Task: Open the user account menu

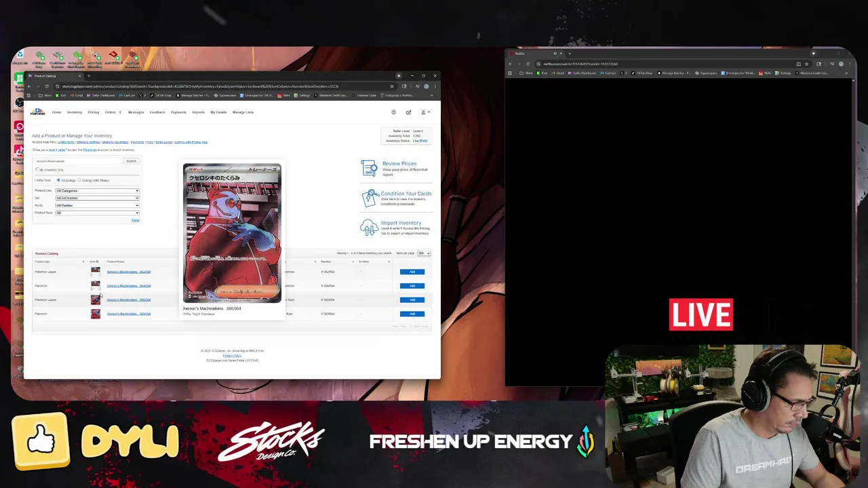Action: click(x=425, y=113)
